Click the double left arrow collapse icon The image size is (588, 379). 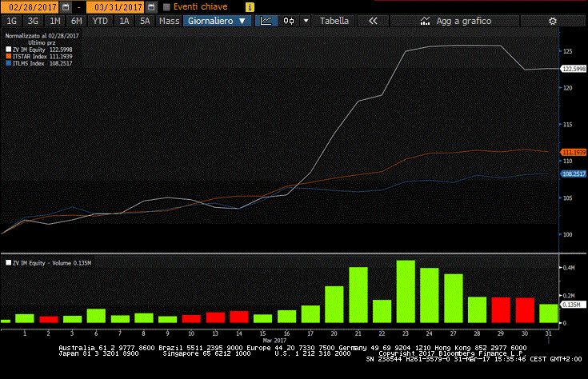(372, 21)
